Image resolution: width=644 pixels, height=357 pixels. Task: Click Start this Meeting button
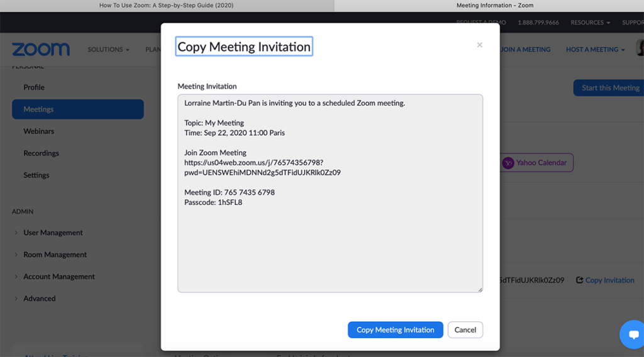tap(609, 88)
